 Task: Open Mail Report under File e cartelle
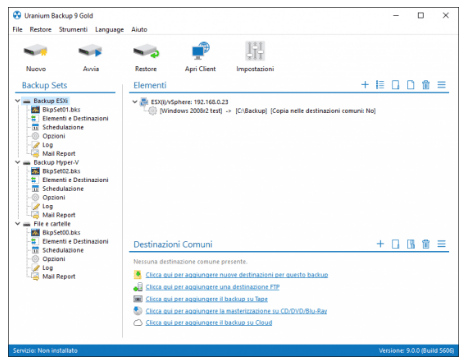[x=59, y=276]
